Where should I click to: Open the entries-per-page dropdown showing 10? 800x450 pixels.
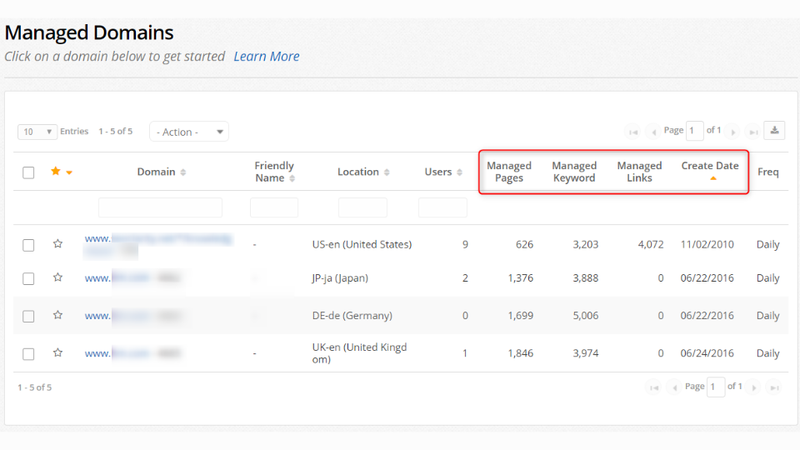pos(37,132)
